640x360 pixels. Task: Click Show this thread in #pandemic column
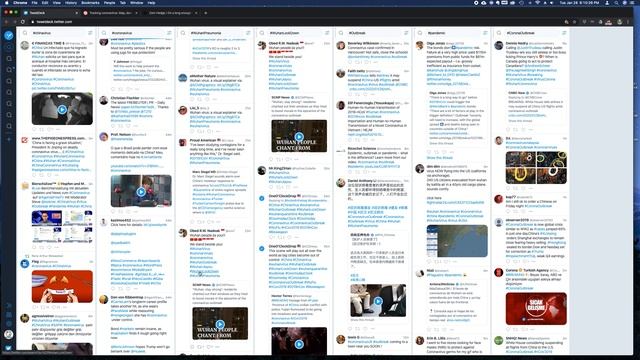440,158
